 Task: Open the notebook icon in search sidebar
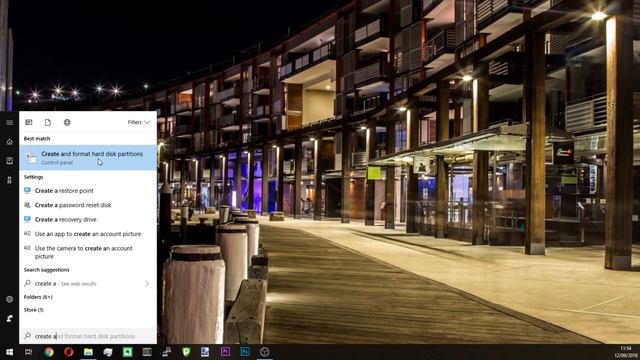coord(9,161)
